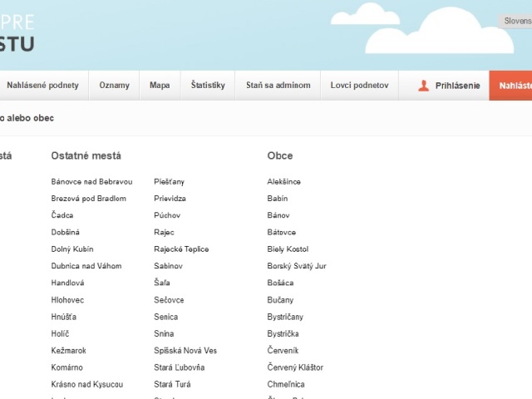Open the Handlová link

click(67, 283)
